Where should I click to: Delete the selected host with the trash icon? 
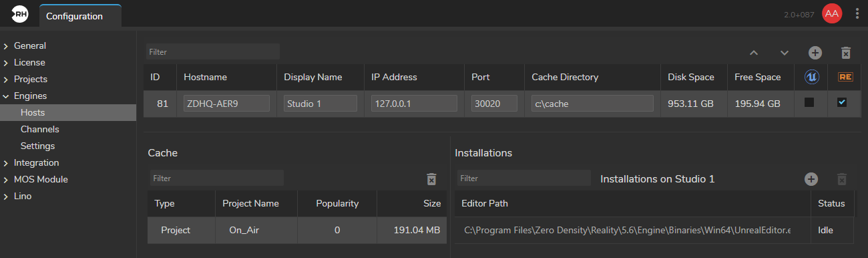[x=845, y=52]
